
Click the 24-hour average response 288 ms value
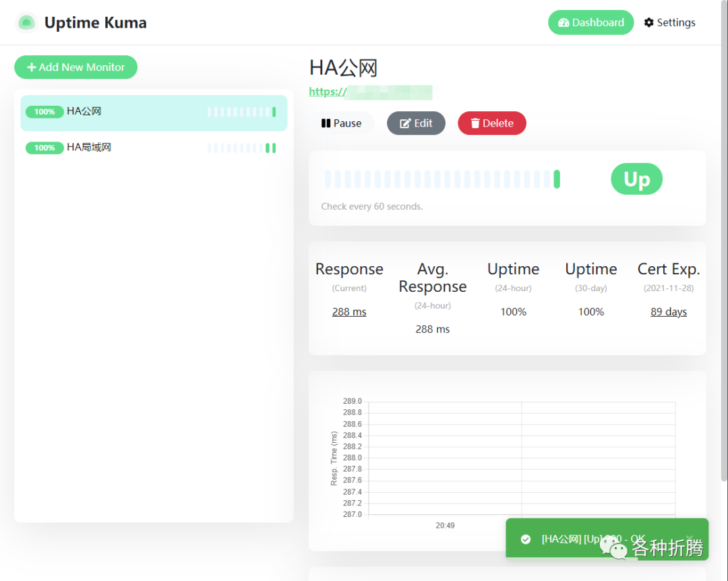(x=432, y=330)
